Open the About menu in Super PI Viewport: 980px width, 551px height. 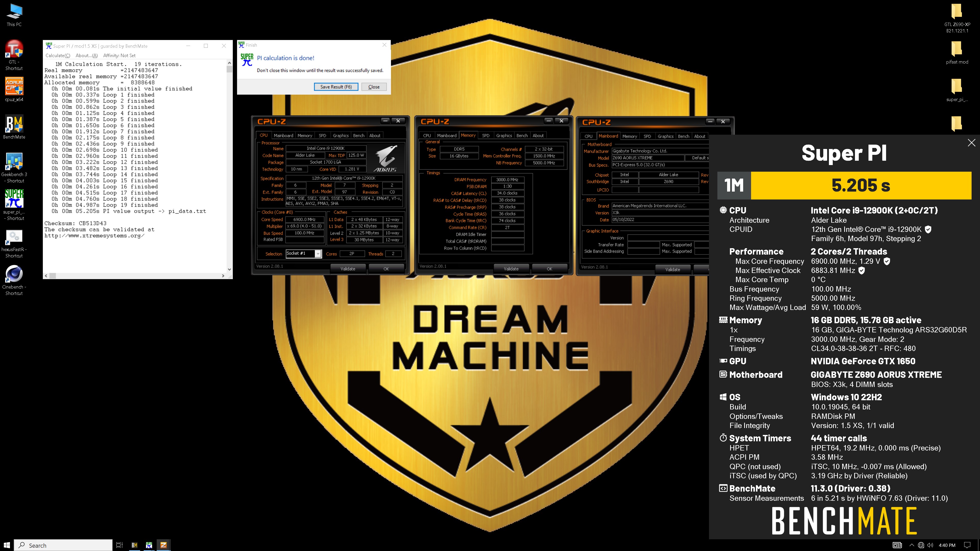tap(87, 56)
